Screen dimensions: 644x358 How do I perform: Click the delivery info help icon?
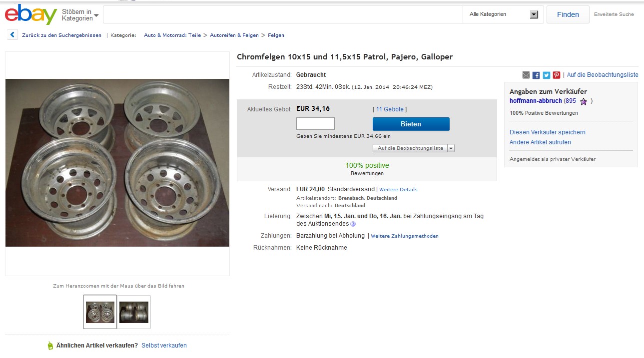[353, 224]
